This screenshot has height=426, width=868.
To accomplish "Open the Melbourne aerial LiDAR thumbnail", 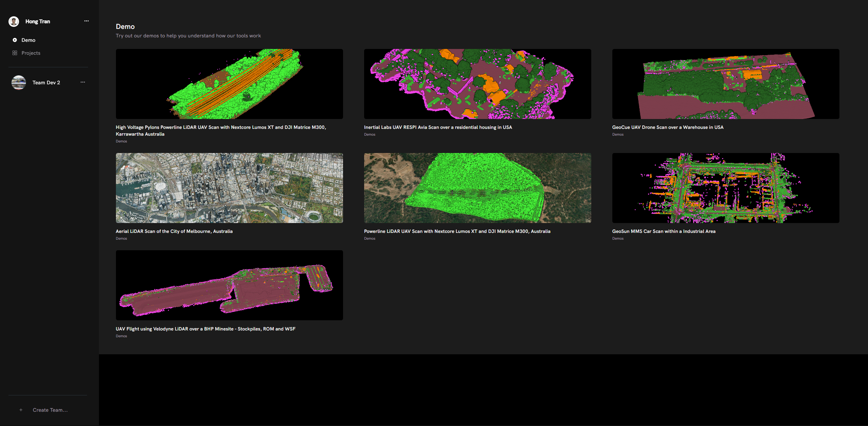I will pyautogui.click(x=229, y=188).
